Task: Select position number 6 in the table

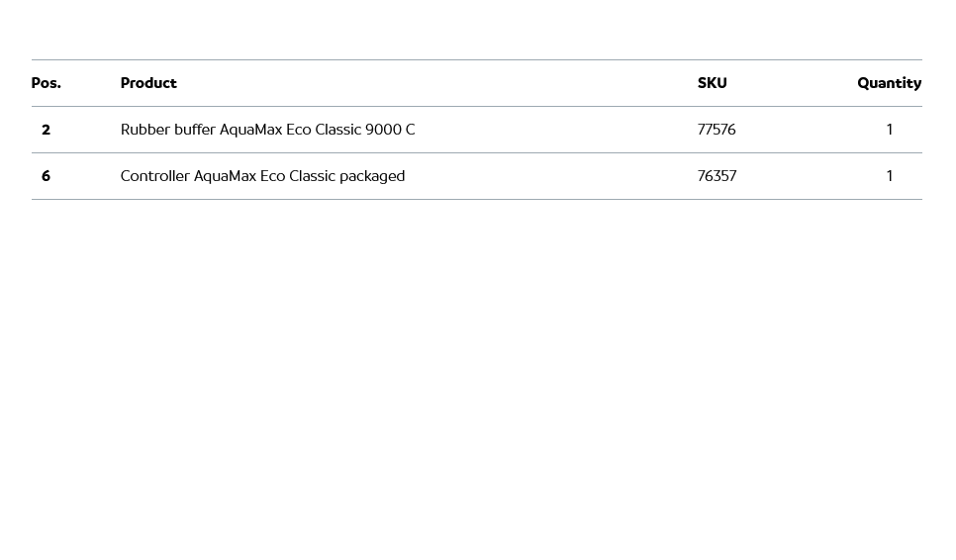Action: tap(46, 176)
